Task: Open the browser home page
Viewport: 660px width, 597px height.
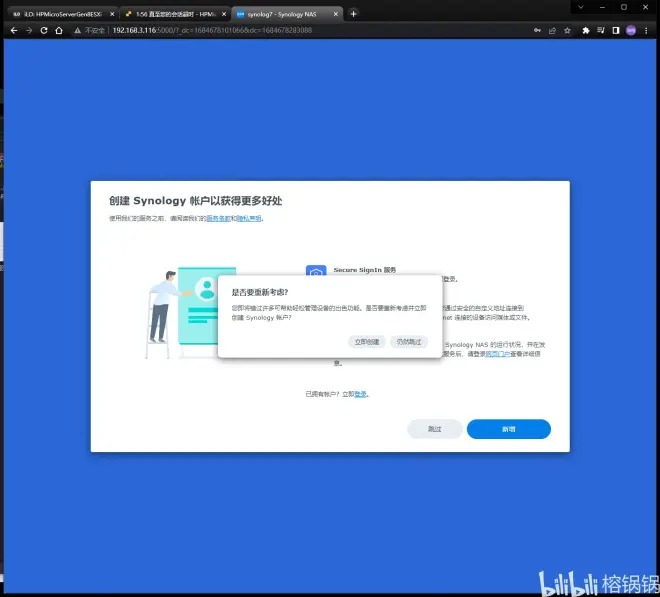Action: tap(59, 30)
